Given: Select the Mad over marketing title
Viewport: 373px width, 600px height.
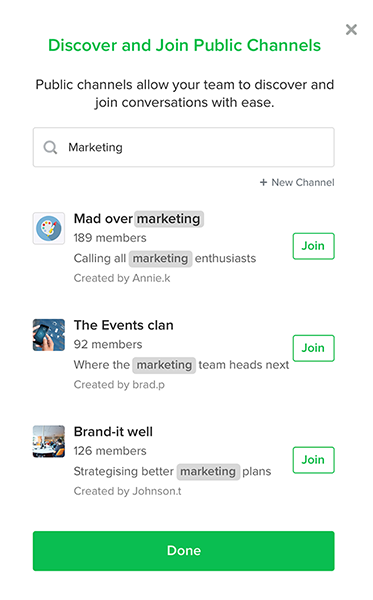Looking at the screenshot, I should pyautogui.click(x=138, y=219).
